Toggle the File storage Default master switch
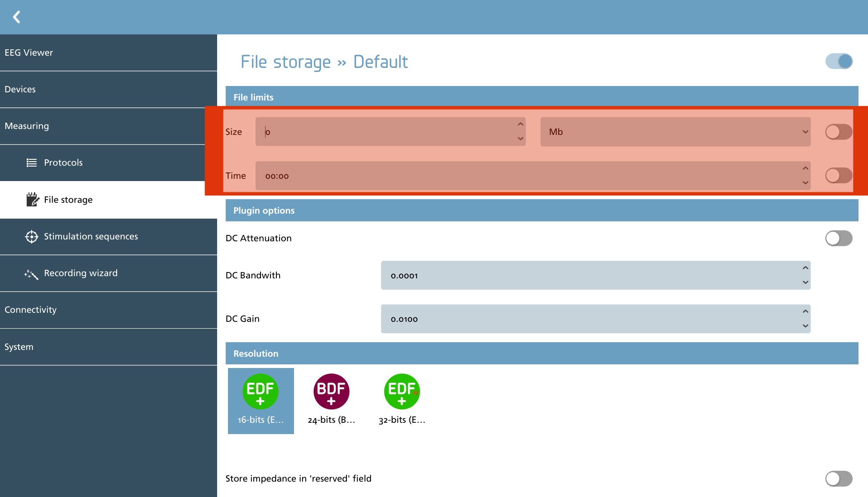 click(x=839, y=61)
